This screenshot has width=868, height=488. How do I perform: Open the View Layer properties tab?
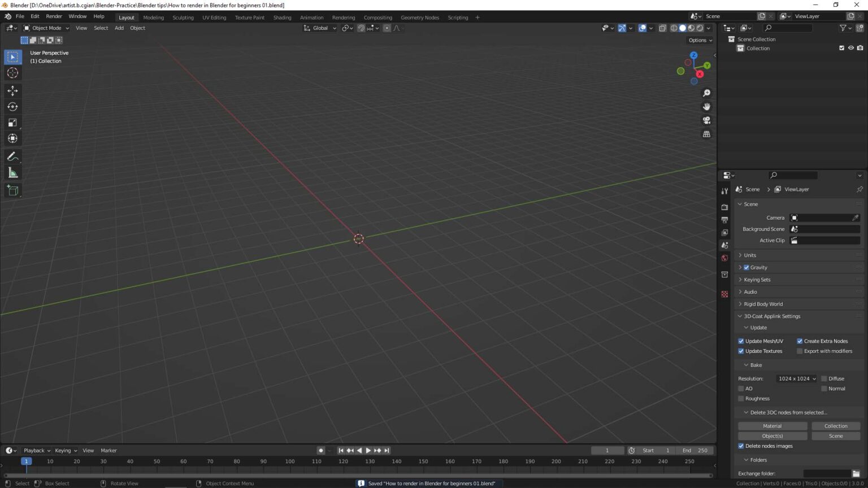(x=724, y=233)
